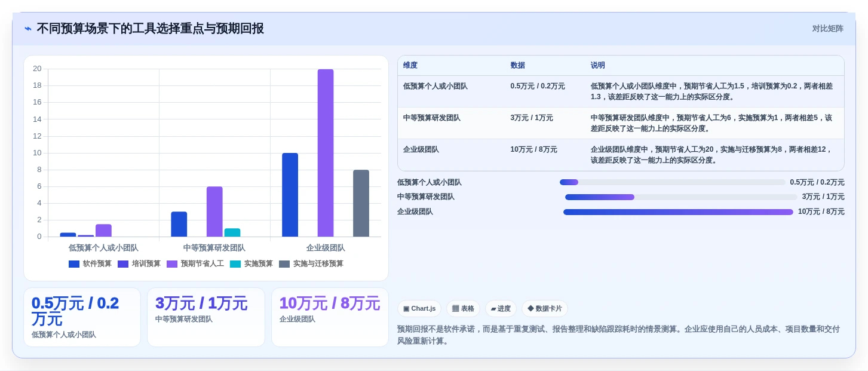Click the purple bar for 中等预算研发团队
Viewport: 868px width, 371px height.
click(214, 211)
